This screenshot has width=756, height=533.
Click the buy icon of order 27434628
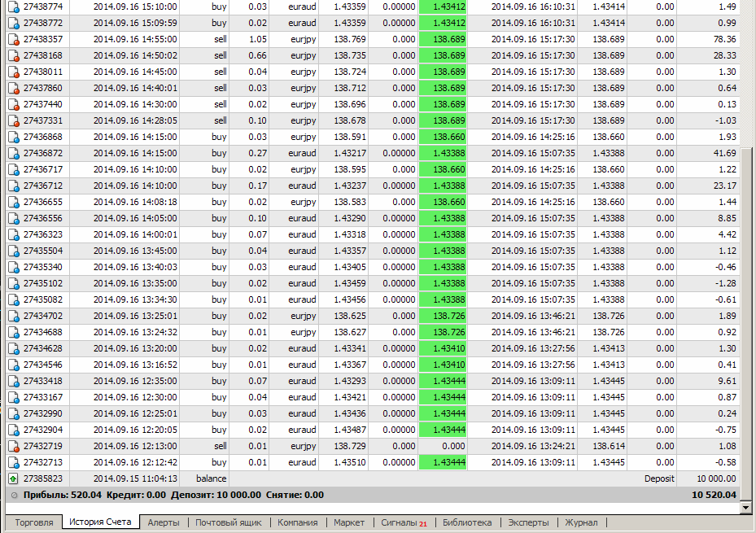tap(14, 349)
